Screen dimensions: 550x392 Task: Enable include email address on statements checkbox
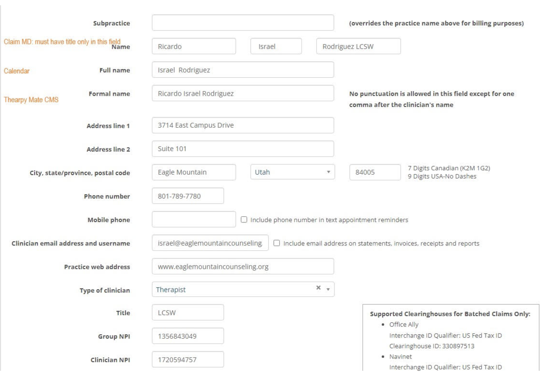[277, 243]
